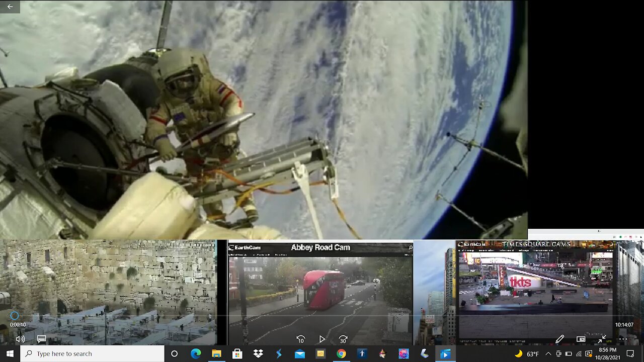Open the dark blue up-arrow app in the taskbar
This screenshot has height=362, width=644.
point(362,353)
